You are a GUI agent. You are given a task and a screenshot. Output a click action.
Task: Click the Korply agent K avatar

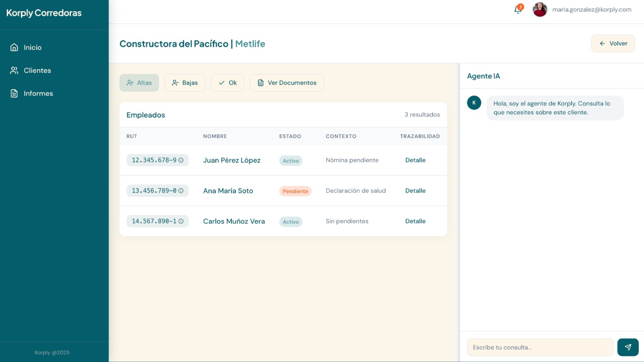[x=474, y=103]
